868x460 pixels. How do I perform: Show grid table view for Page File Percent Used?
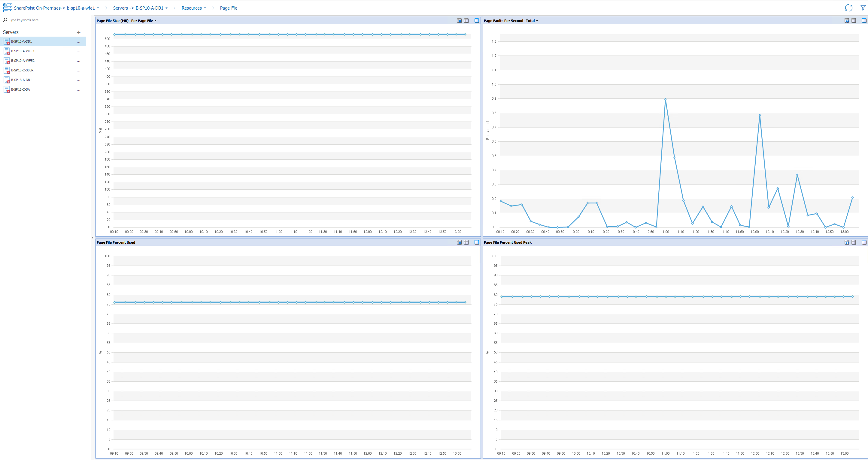coord(466,242)
